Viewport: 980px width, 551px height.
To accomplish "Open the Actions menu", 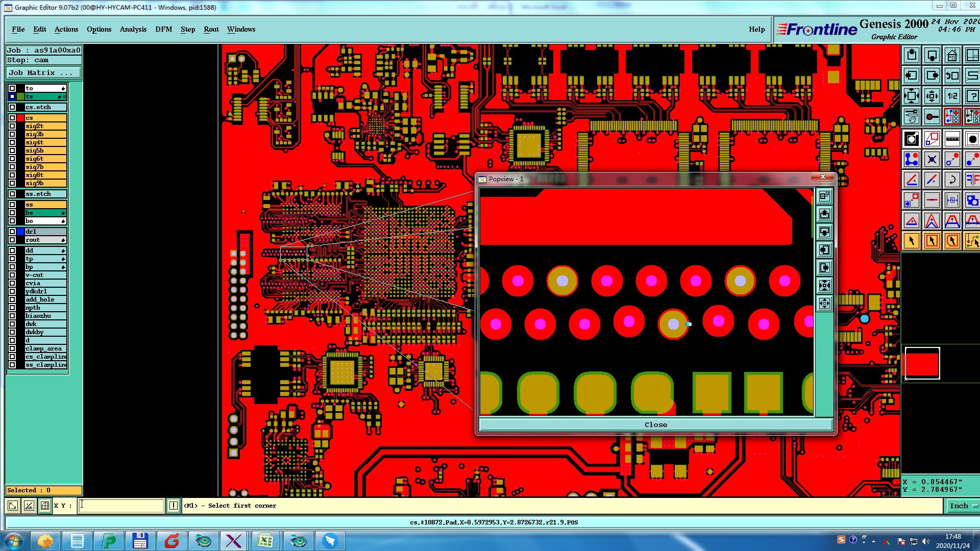I will (x=66, y=29).
